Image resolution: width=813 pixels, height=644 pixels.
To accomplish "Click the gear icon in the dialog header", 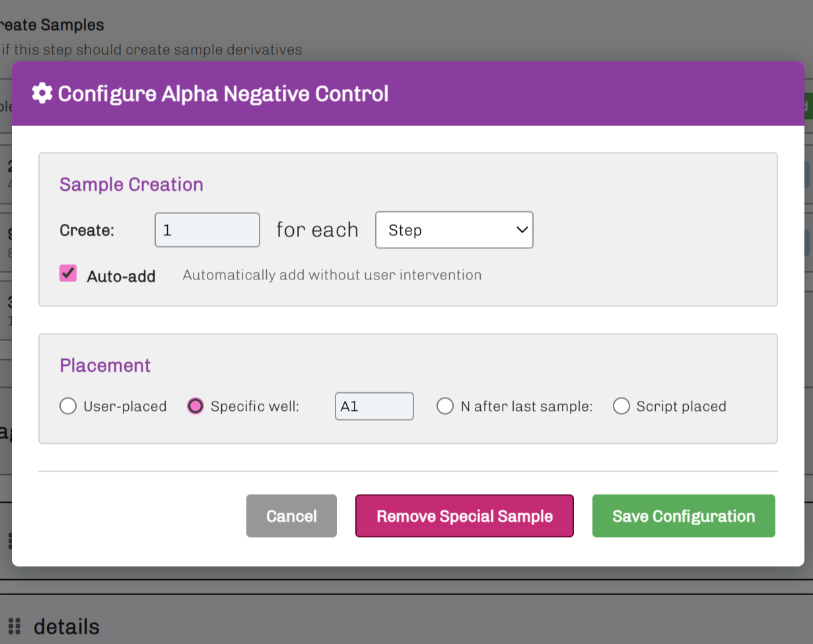I will tap(42, 94).
